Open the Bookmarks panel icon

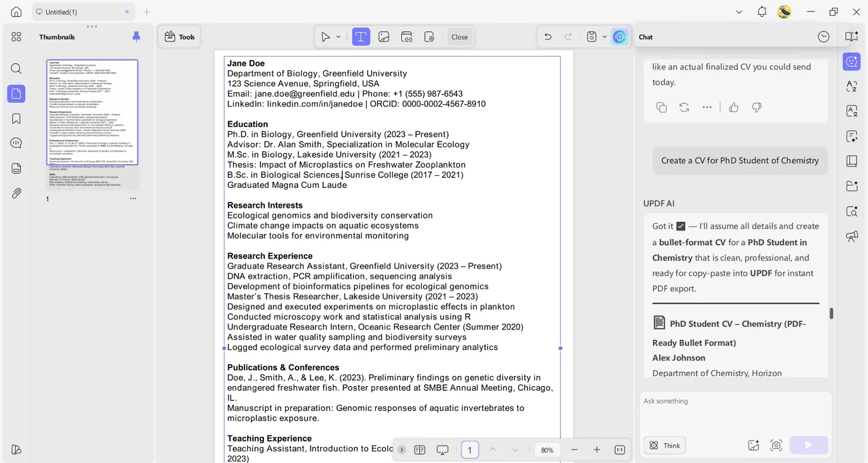[x=16, y=119]
